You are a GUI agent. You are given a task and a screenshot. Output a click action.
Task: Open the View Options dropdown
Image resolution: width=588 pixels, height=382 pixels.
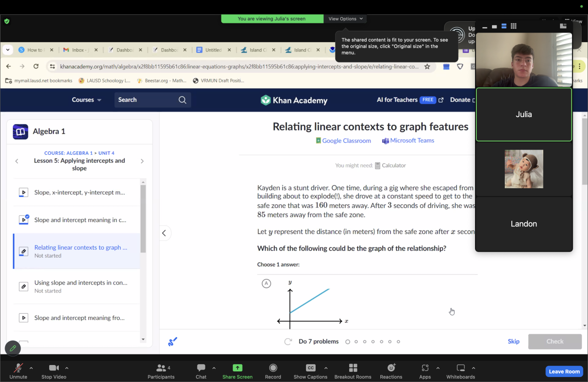tap(345, 19)
